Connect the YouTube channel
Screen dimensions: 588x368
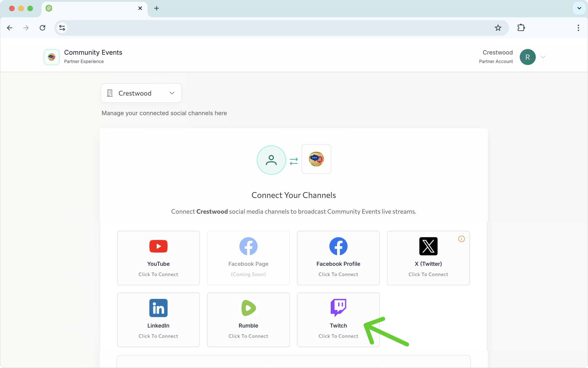(x=158, y=258)
